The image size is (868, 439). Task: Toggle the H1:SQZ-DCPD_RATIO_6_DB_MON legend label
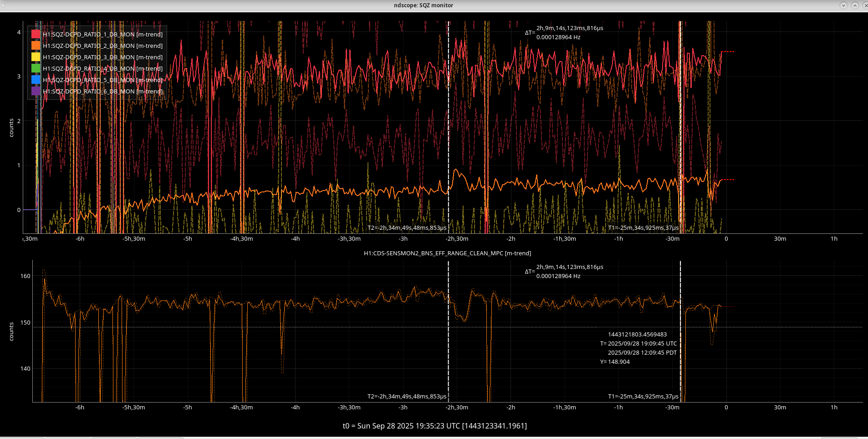102,91
